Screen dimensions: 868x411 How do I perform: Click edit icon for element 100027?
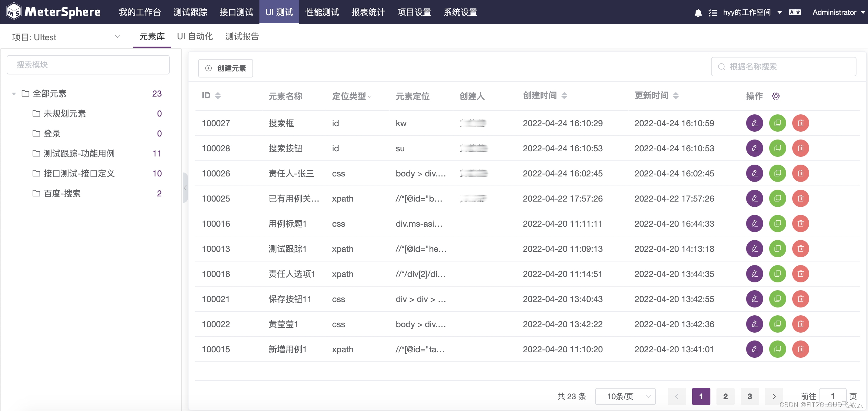click(754, 123)
